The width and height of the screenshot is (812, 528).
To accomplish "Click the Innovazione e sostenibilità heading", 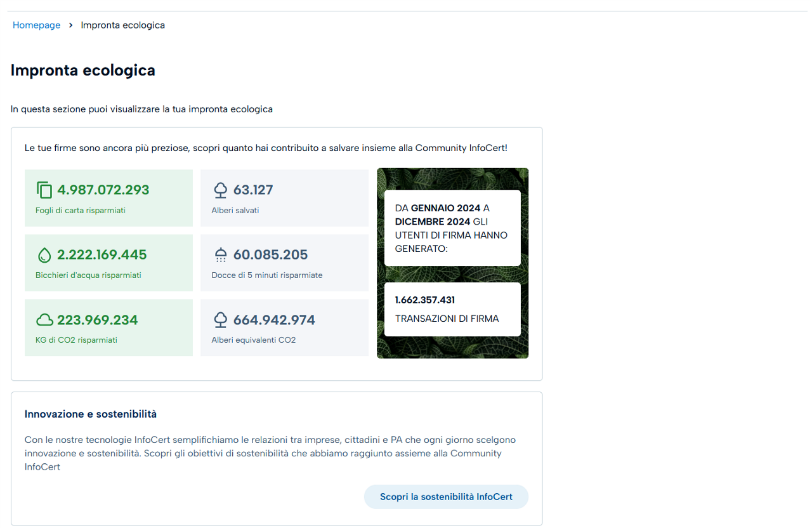I will tap(91, 414).
